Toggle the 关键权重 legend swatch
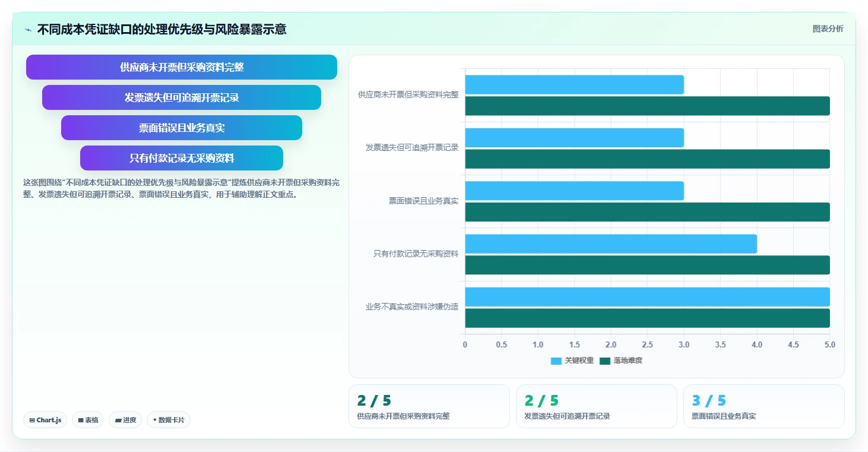This screenshot has height=452, width=868. click(556, 361)
